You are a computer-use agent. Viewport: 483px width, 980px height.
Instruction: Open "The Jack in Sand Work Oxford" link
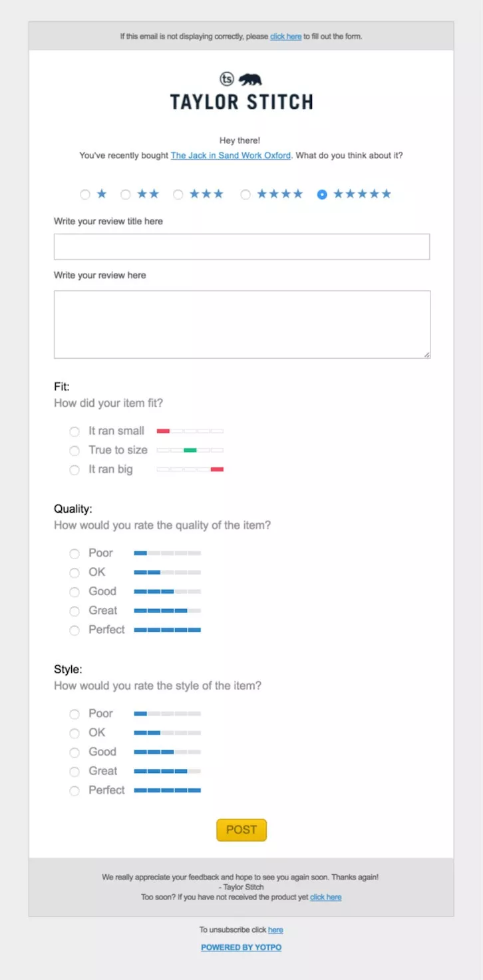tap(230, 156)
